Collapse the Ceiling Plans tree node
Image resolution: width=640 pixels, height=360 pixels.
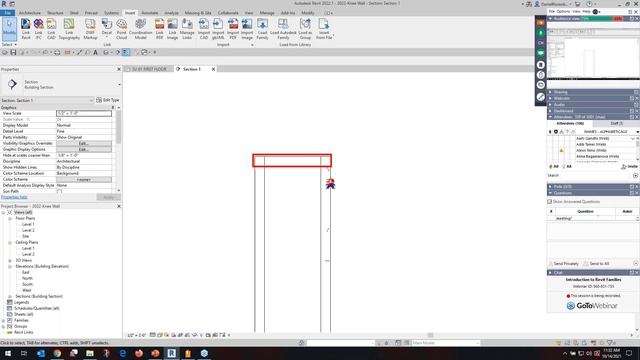(10, 242)
